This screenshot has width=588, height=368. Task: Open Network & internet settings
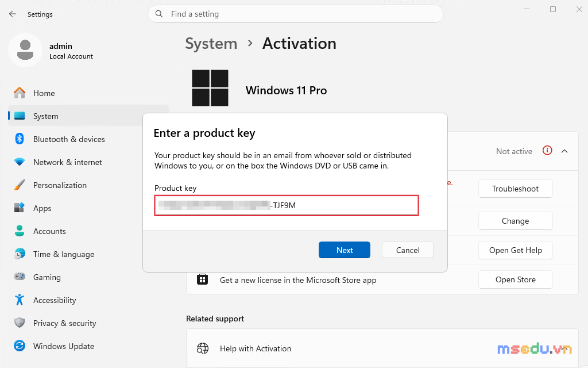(x=68, y=162)
